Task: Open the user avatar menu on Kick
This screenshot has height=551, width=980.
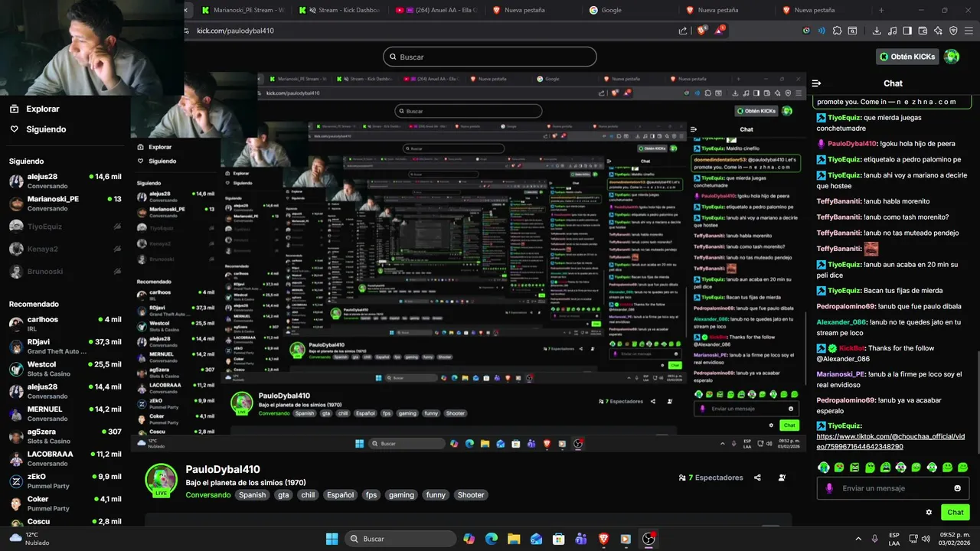Action: [952, 57]
